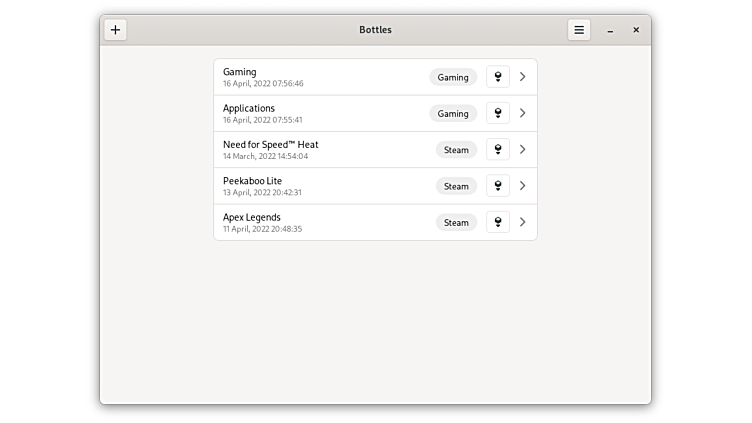752x423 pixels.
Task: Minimize the Bottles window
Action: coord(610,30)
